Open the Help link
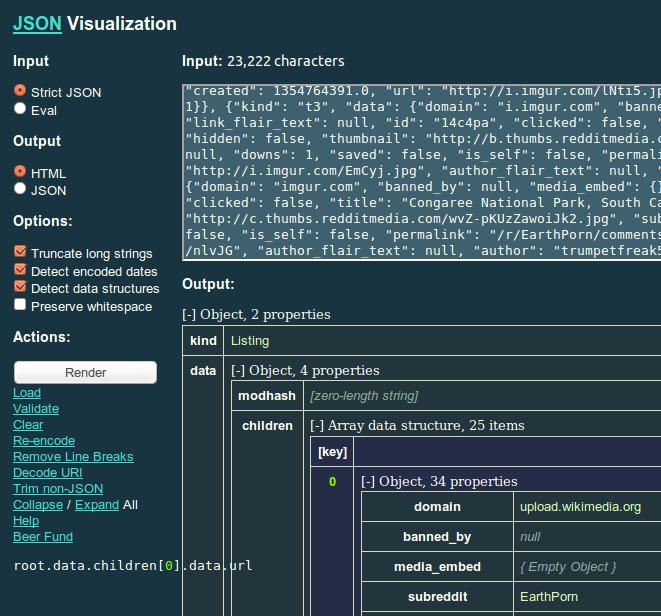 click(x=26, y=521)
